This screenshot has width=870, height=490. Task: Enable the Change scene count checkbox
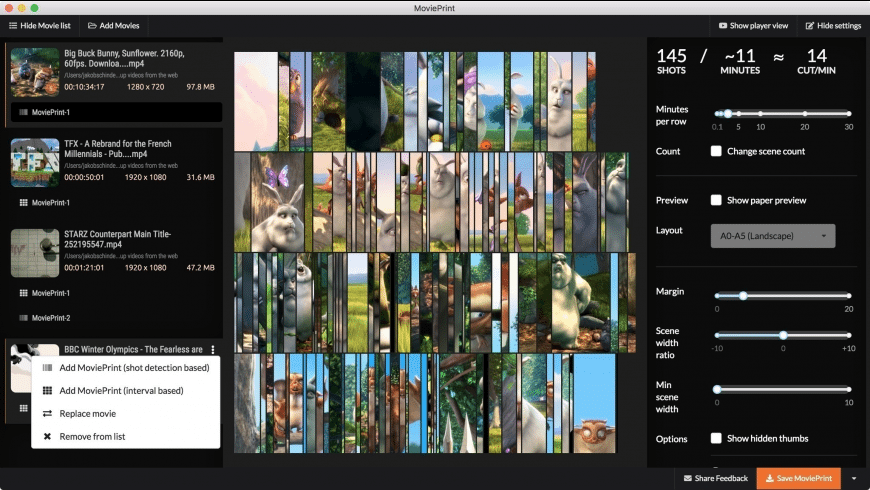click(x=716, y=151)
